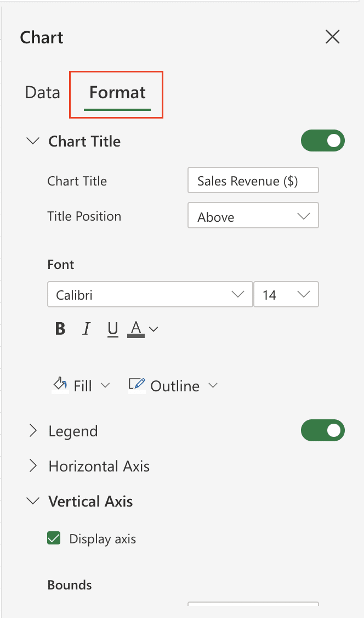Uncheck the Display axis checkbox
This screenshot has height=618, width=364.
click(x=54, y=538)
